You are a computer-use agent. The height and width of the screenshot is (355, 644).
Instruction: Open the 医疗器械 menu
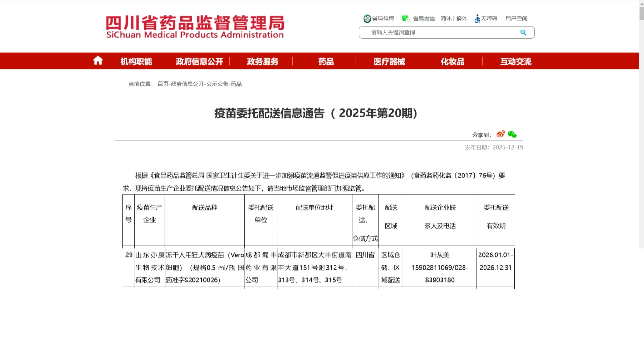(389, 62)
